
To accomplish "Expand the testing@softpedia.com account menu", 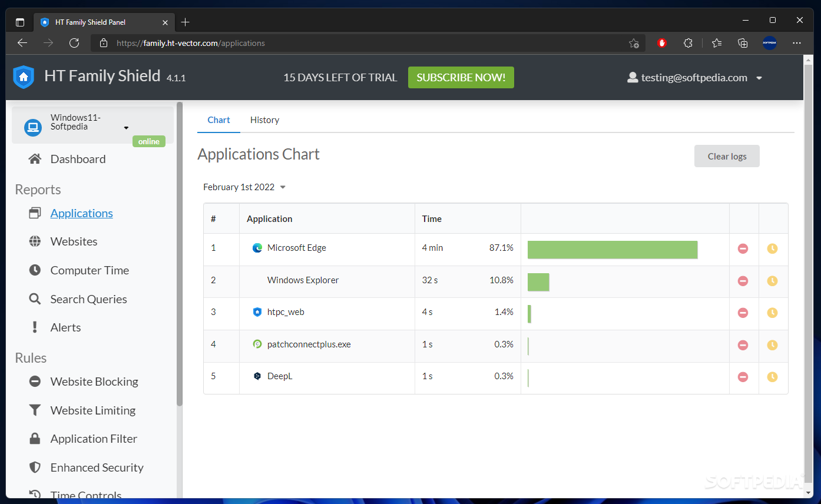I will [x=695, y=78].
